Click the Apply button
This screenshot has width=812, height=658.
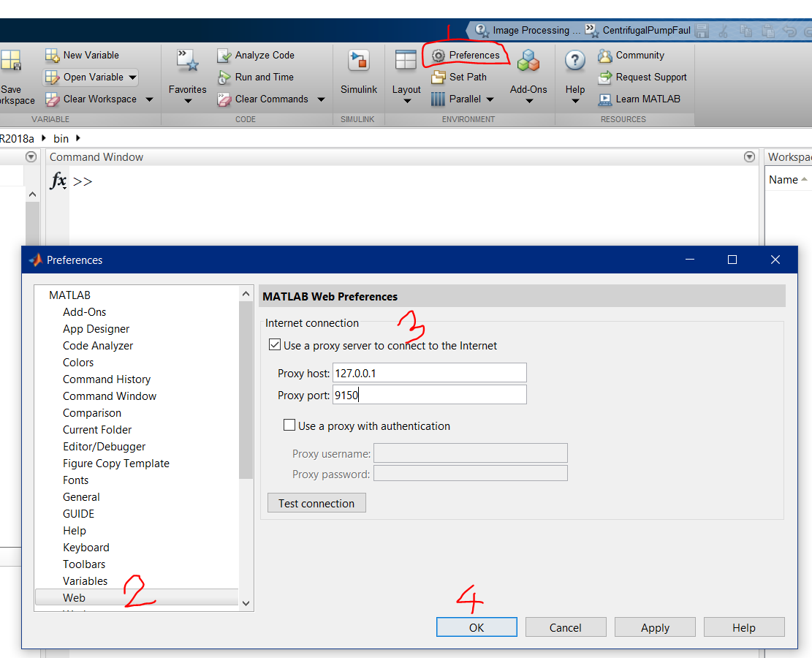[655, 627]
